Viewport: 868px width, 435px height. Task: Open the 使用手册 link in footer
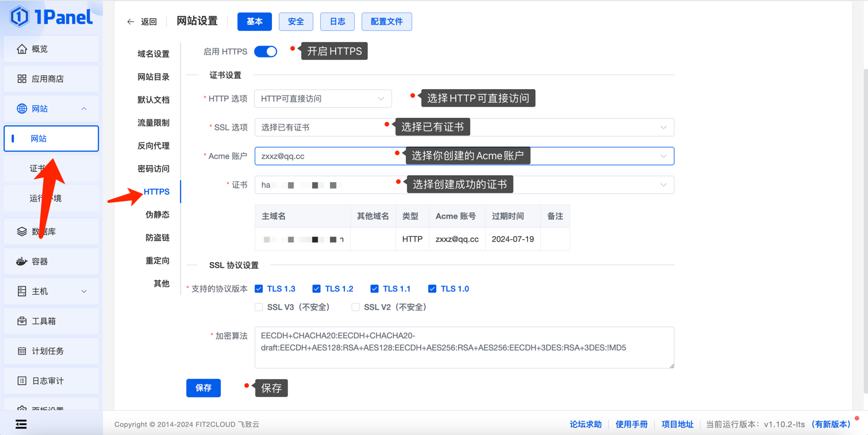tap(631, 424)
